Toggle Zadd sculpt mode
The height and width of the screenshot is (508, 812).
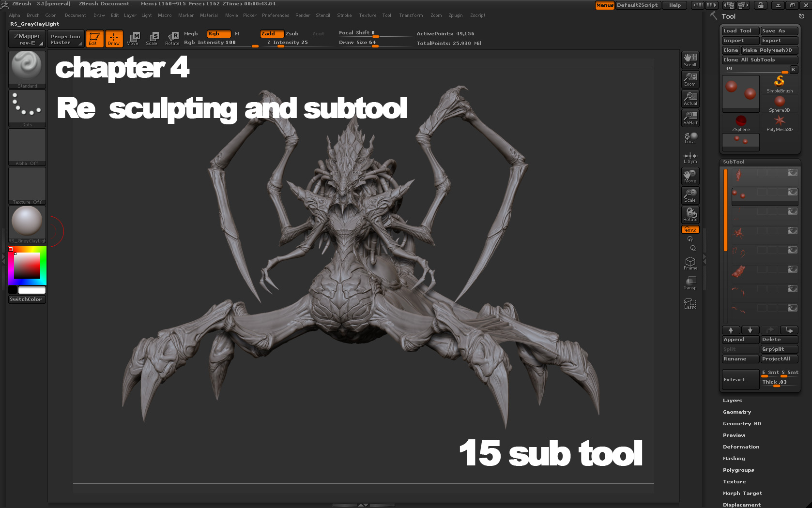pos(272,34)
